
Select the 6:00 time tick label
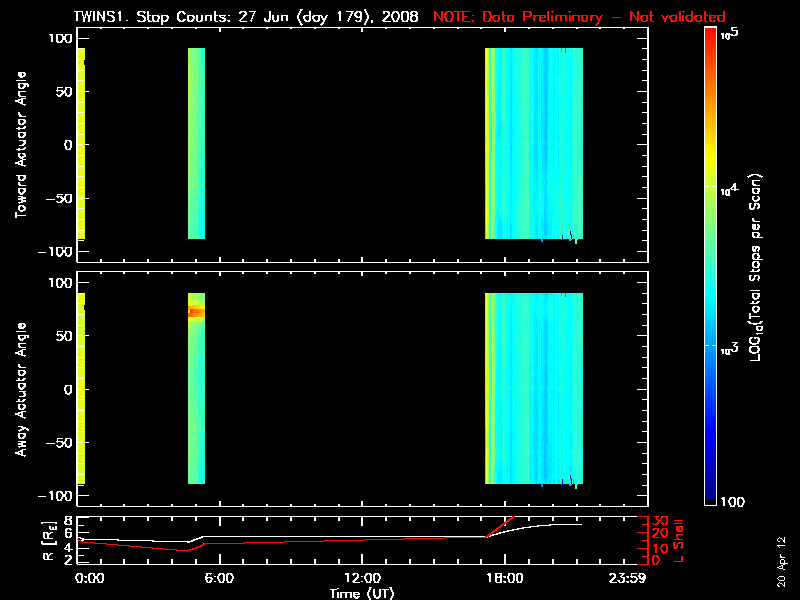(x=218, y=579)
